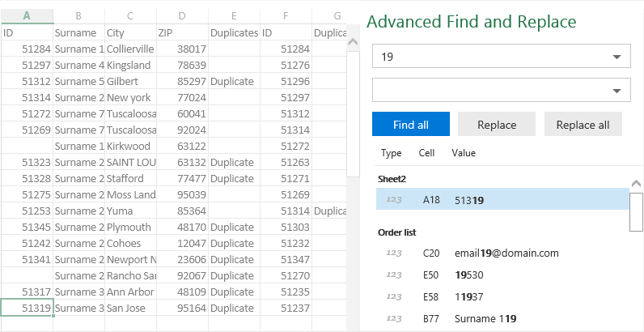The image size is (644, 332).
Task: Select result row A18 with 51319
Action: click(502, 199)
